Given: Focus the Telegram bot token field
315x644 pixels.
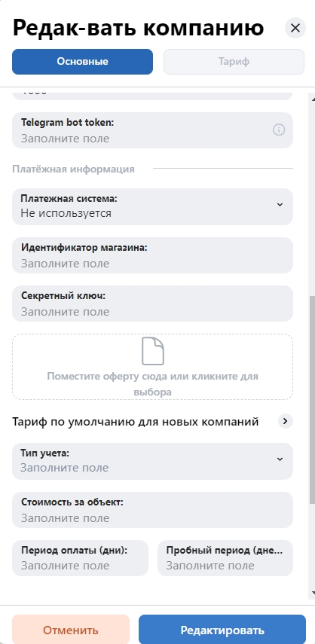Looking at the screenshot, I should pyautogui.click(x=152, y=130).
